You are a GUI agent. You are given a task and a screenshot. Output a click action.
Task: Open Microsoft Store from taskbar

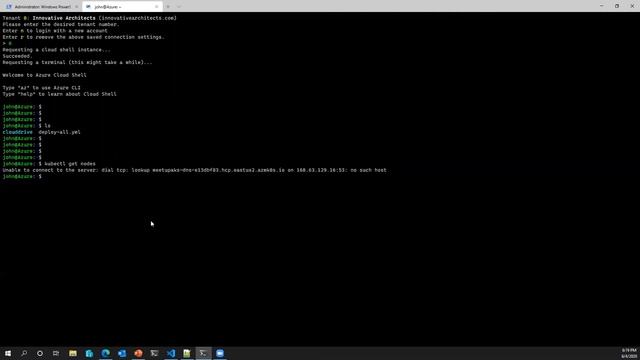pyautogui.click(x=89, y=353)
